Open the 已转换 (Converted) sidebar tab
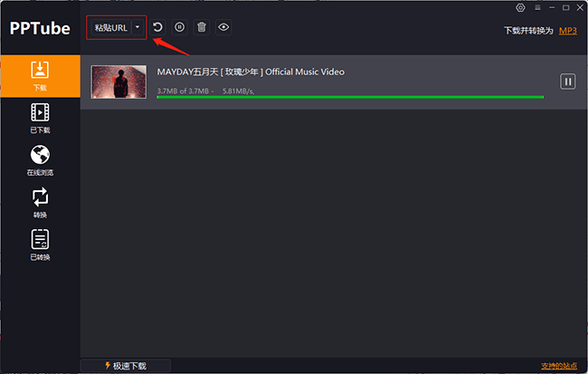 pos(40,245)
